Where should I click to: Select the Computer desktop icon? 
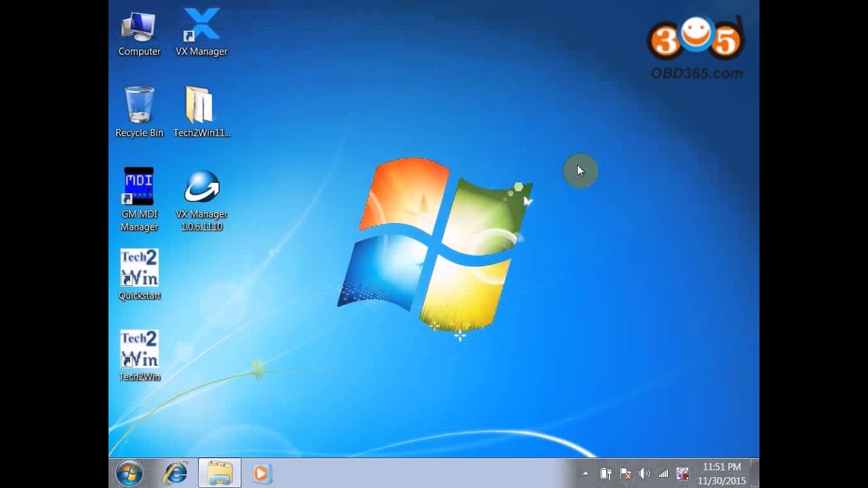pos(139,33)
